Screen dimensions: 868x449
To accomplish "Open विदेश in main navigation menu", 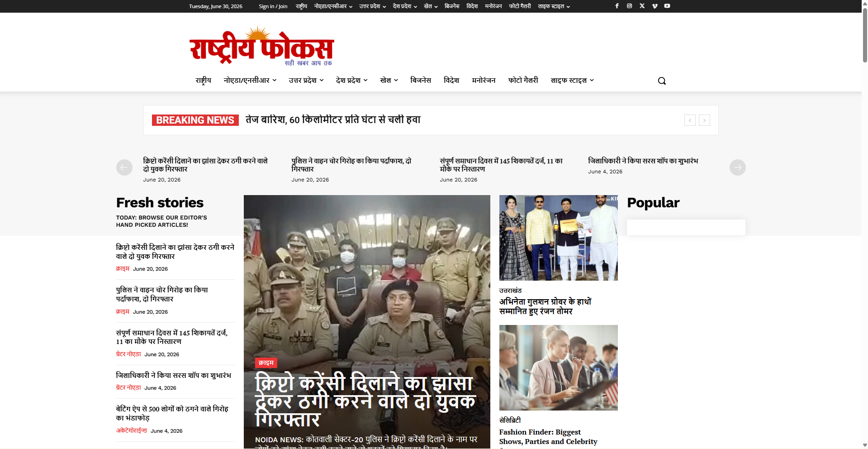I will point(451,80).
